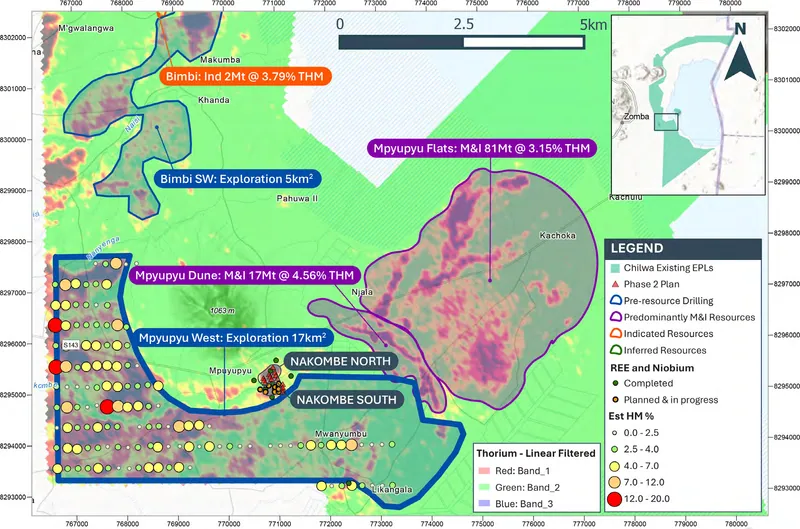Screen dimensions: 800x529
Task: Click the Blue: Band_3 color swatch
Action: pos(484,504)
